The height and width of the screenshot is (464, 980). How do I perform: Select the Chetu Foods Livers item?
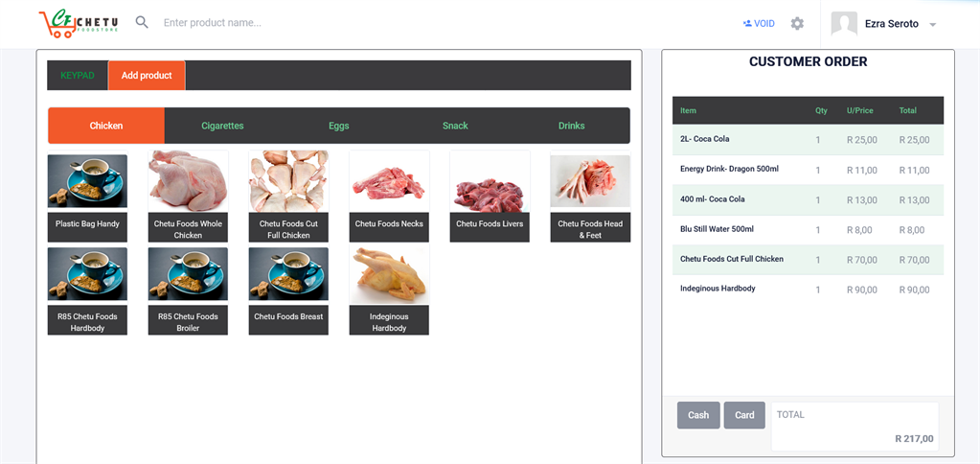(x=490, y=196)
